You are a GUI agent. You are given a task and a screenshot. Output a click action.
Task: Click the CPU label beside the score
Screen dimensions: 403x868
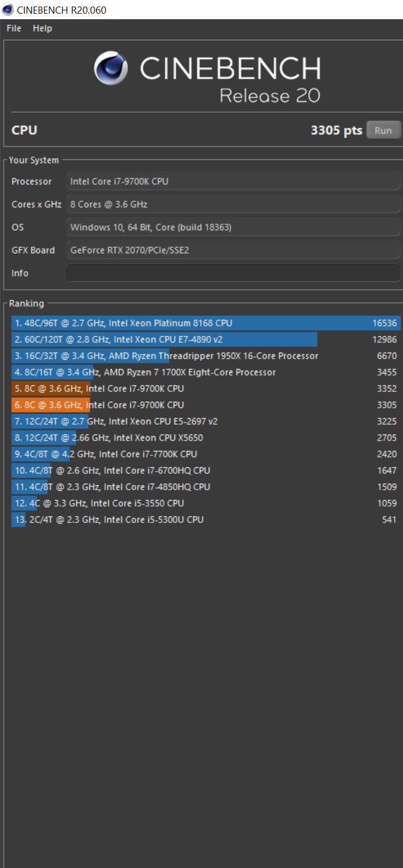tap(25, 130)
